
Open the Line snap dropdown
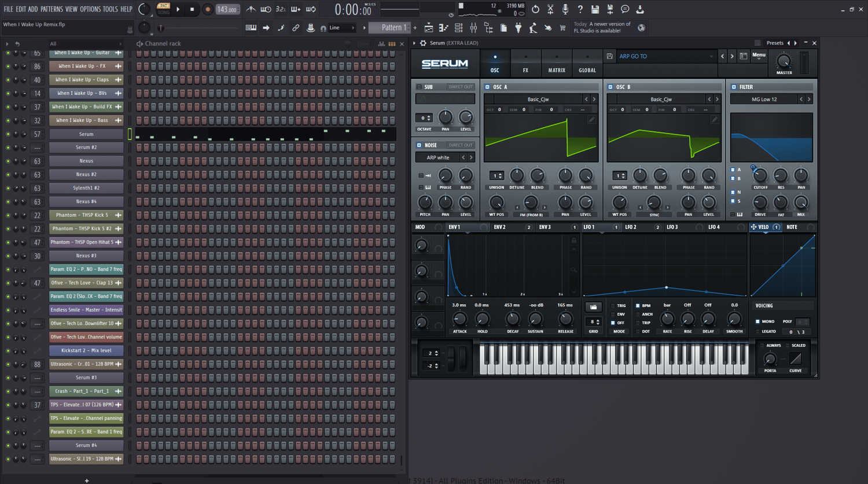[x=343, y=28]
